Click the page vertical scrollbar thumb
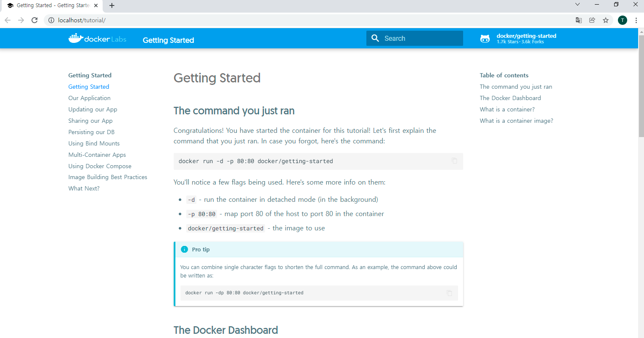644x338 pixels. coord(641,86)
